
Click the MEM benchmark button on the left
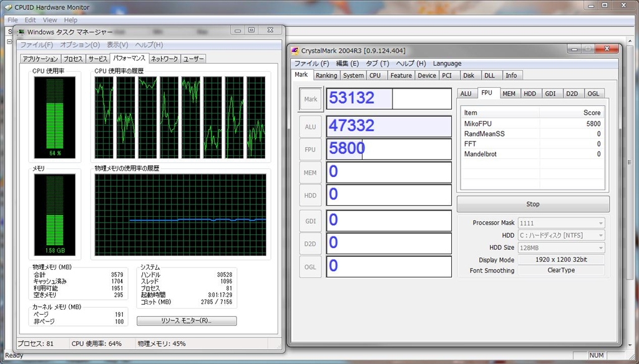(x=310, y=173)
